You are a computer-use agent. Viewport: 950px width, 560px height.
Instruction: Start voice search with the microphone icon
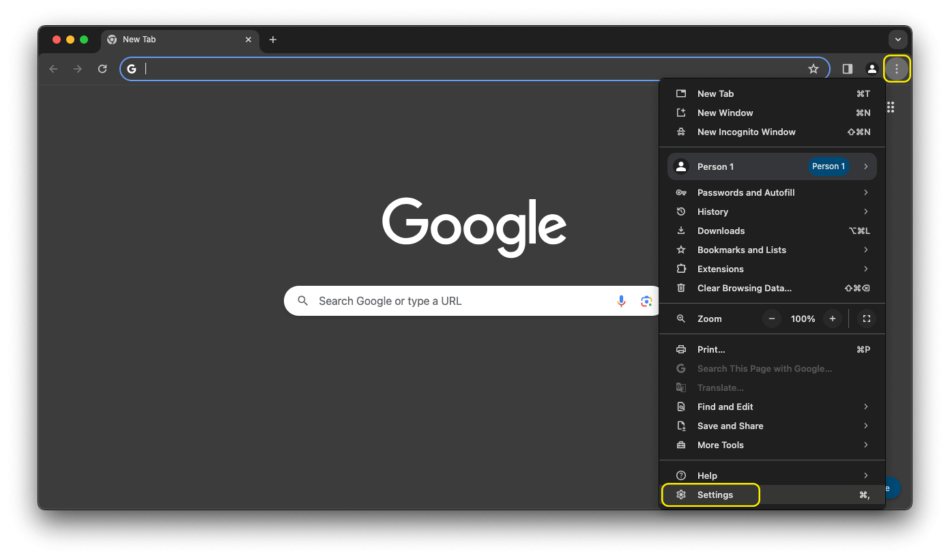coord(621,301)
